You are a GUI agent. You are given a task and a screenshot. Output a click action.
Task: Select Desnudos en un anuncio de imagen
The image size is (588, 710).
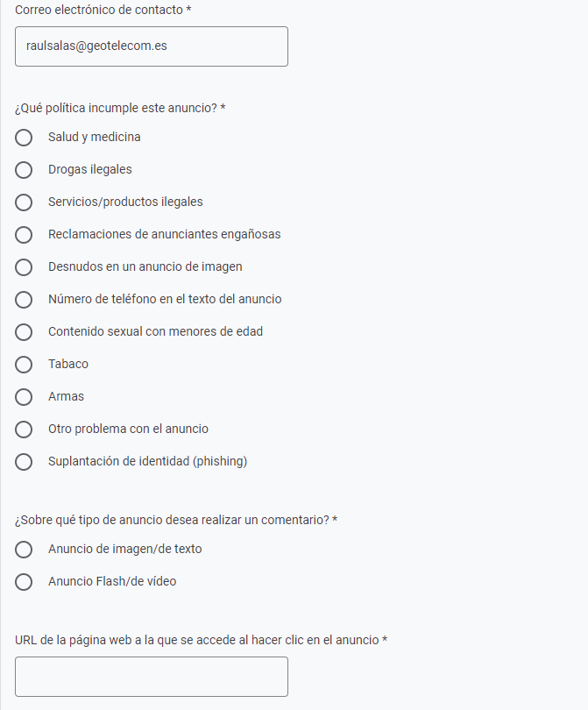coord(24,267)
